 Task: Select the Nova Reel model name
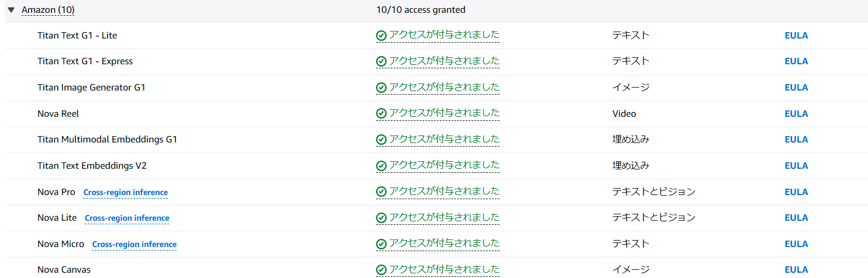(x=58, y=114)
